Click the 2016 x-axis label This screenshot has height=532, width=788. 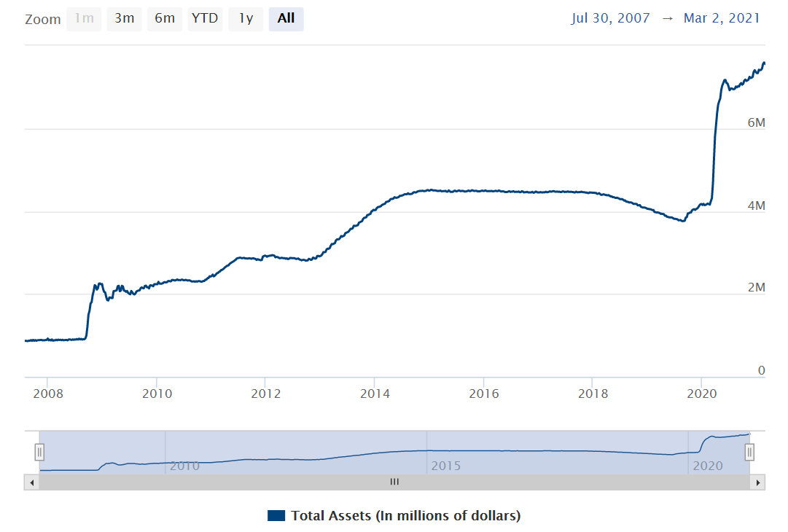point(484,394)
